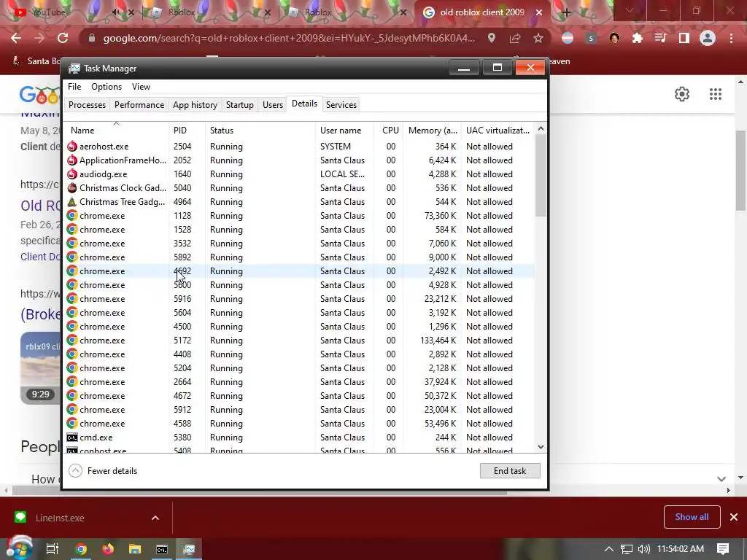This screenshot has height=560, width=747.
Task: Switch to the Processes tab
Action: [88, 105]
